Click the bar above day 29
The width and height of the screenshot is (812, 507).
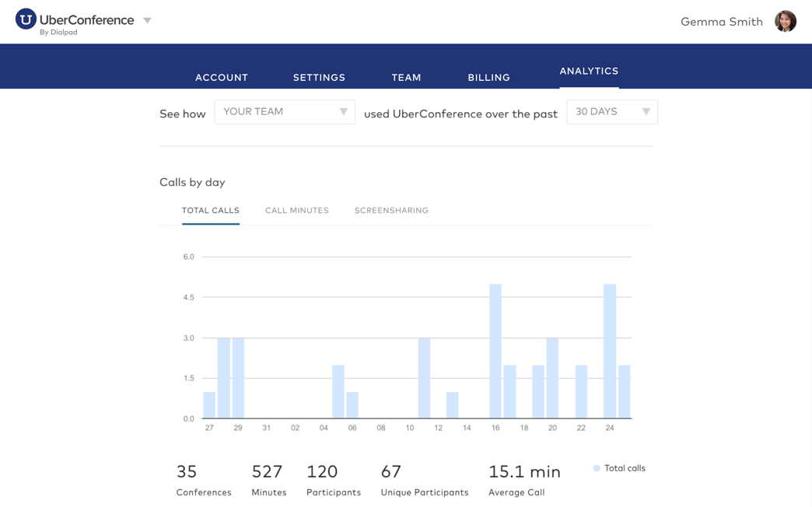[238, 378]
